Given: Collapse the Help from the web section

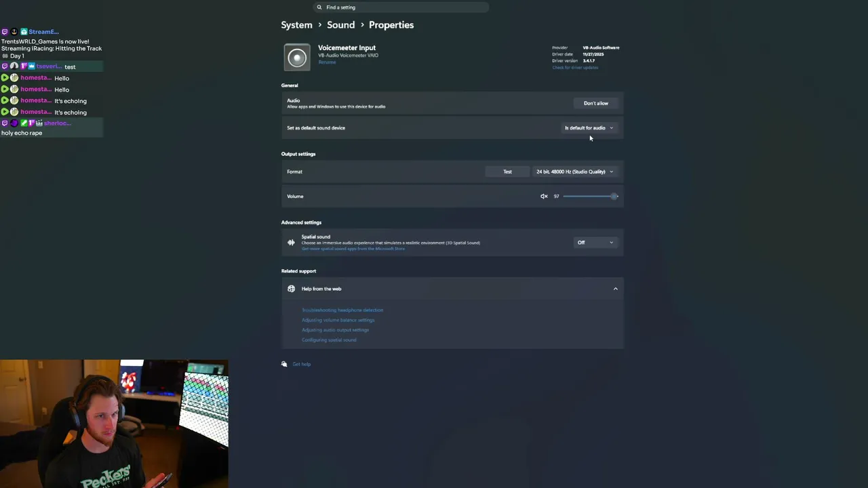Looking at the screenshot, I should pyautogui.click(x=615, y=289).
